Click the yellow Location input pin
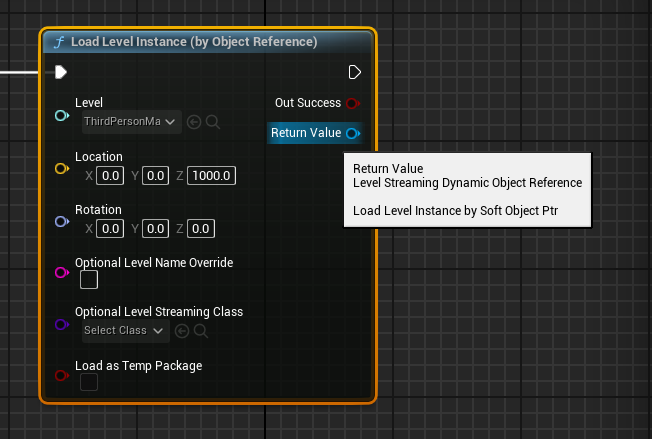Viewport: 652px width, 439px height. tap(61, 169)
